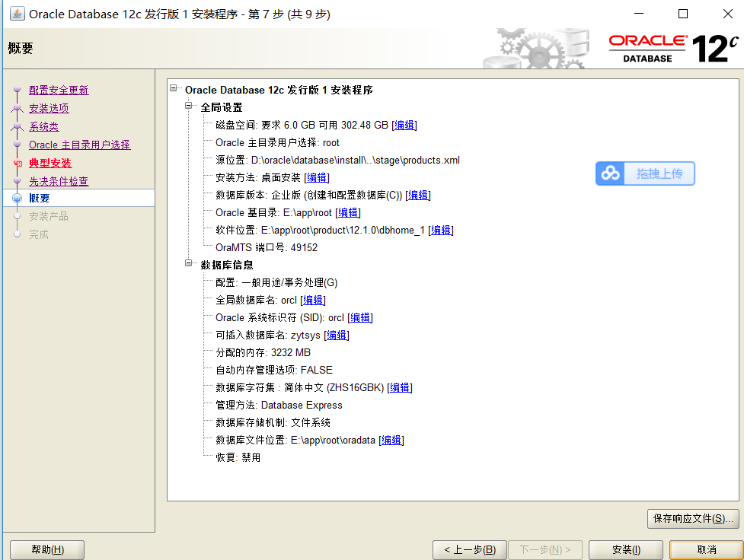Select the 管理方法: Database Express row

click(279, 406)
